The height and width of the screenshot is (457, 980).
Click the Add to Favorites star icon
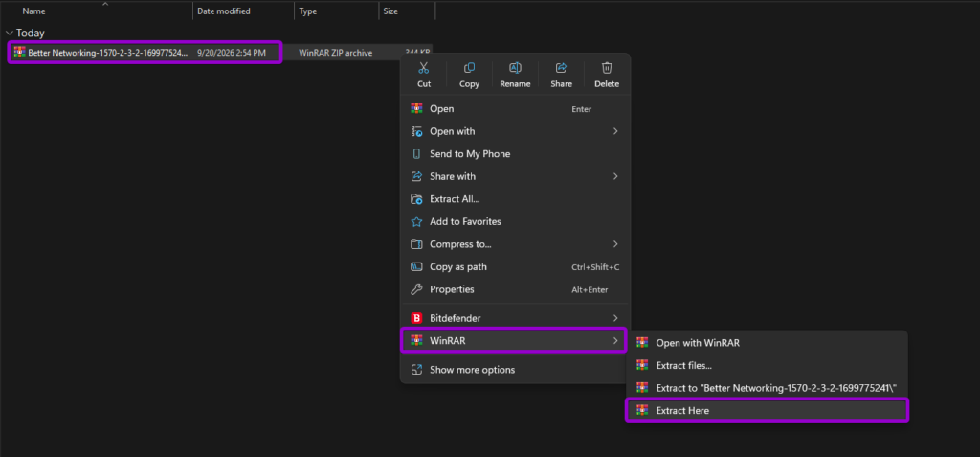click(416, 221)
